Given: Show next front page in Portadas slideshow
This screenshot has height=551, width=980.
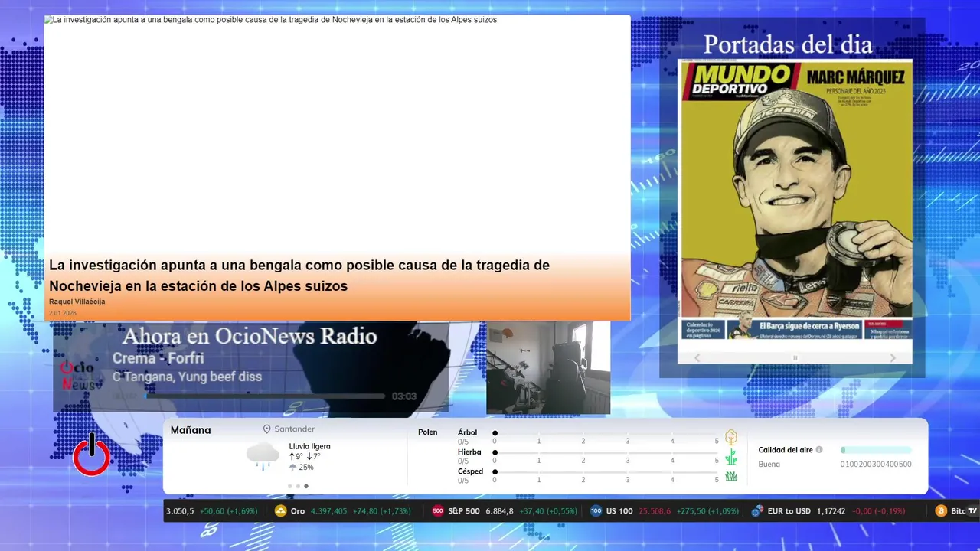Looking at the screenshot, I should (x=892, y=357).
